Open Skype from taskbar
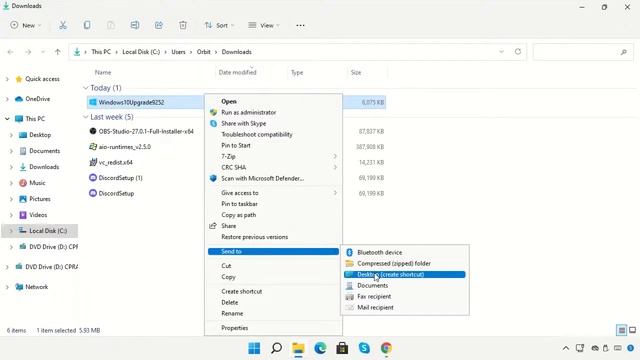This screenshot has width=640, height=360. coord(364,348)
